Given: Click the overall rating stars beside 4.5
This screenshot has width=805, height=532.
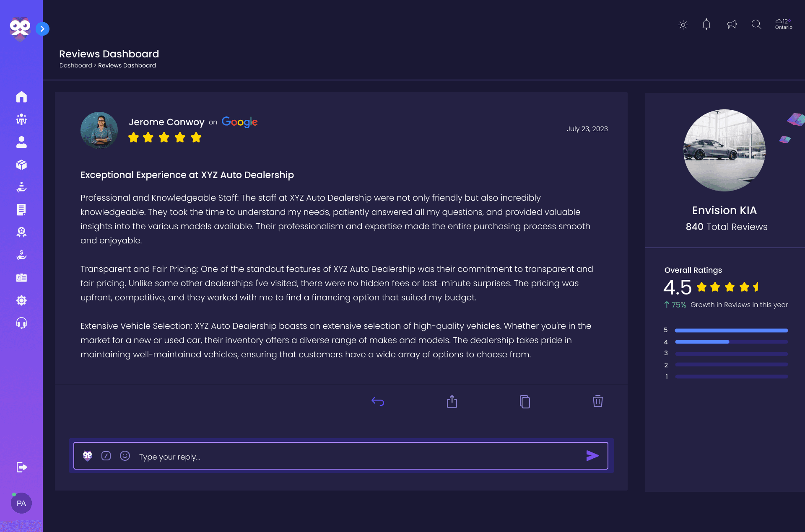Looking at the screenshot, I should click(728, 287).
